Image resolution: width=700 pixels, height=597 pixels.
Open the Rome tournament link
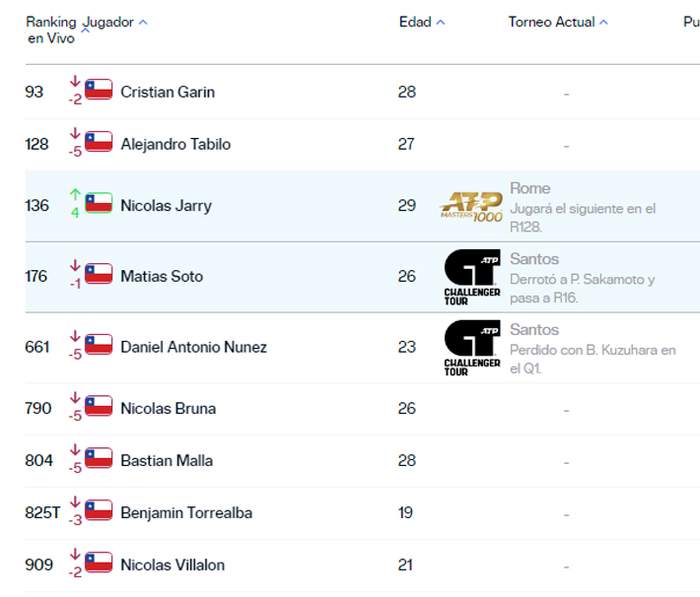pyautogui.click(x=530, y=188)
